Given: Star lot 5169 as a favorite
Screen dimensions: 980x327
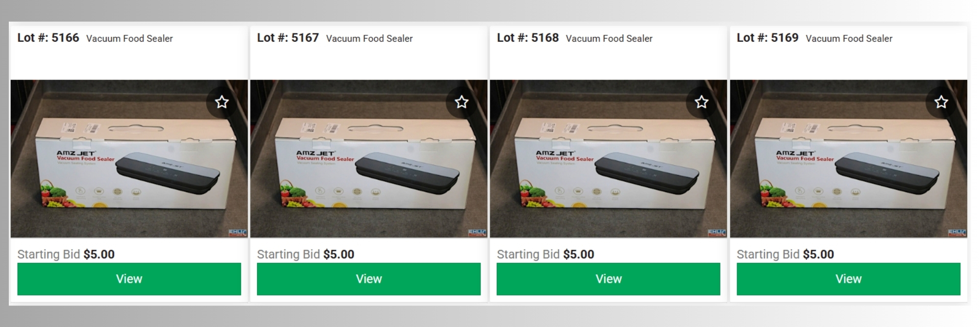Looking at the screenshot, I should [x=941, y=102].
